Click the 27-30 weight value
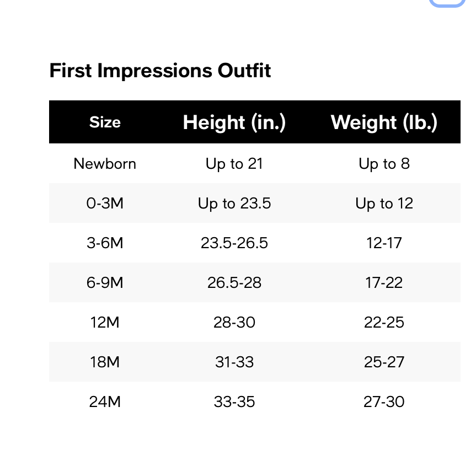This screenshot has height=471, width=476. point(384,402)
